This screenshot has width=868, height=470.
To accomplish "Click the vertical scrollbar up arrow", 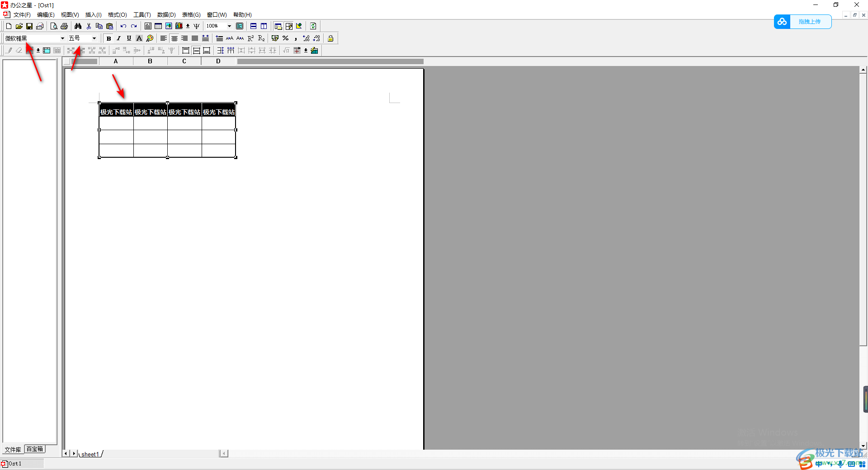I will pos(863,70).
